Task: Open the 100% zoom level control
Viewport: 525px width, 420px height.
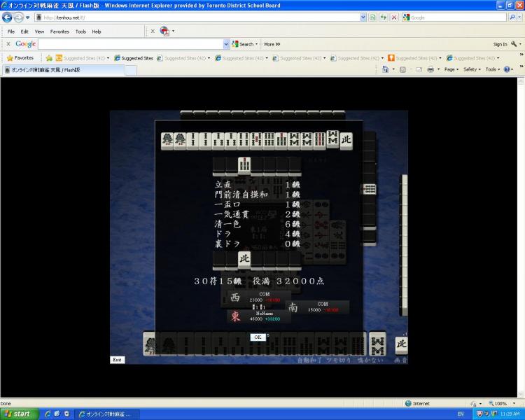Action: click(502, 403)
